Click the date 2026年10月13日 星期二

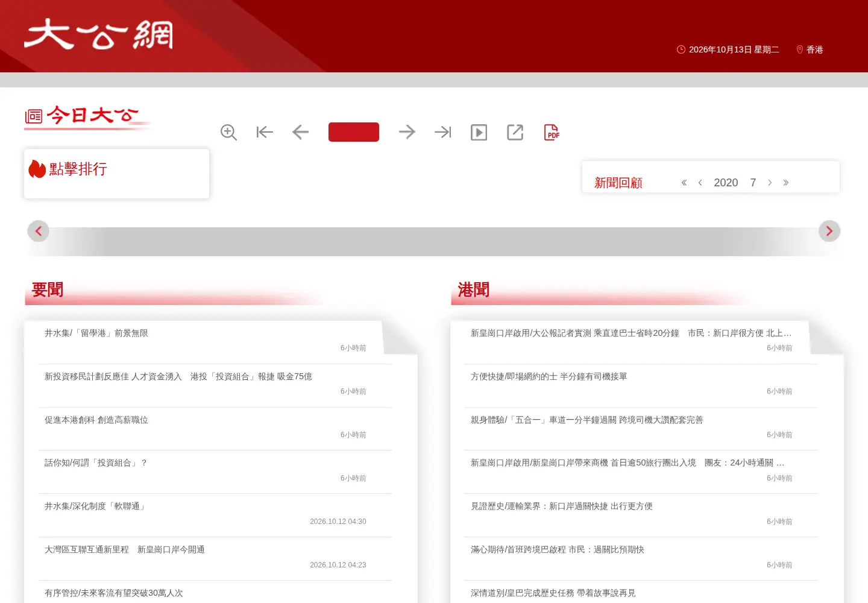pos(734,49)
